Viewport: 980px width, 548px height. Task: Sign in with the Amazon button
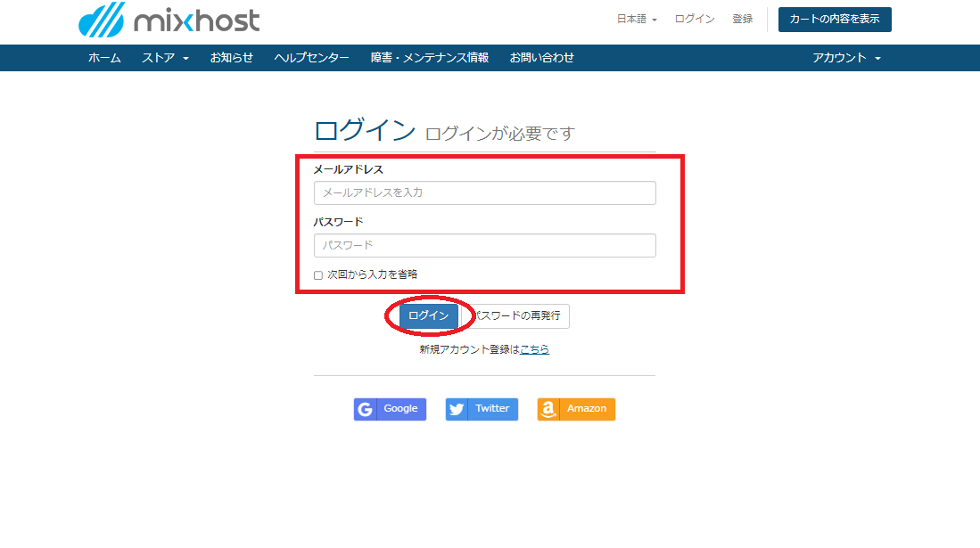[x=576, y=409]
